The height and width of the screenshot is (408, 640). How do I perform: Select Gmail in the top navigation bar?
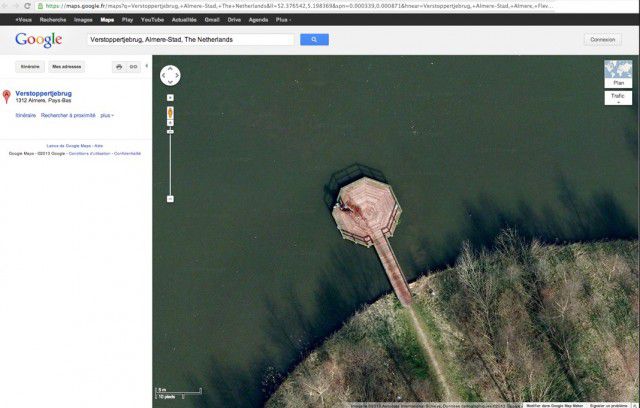pos(212,19)
